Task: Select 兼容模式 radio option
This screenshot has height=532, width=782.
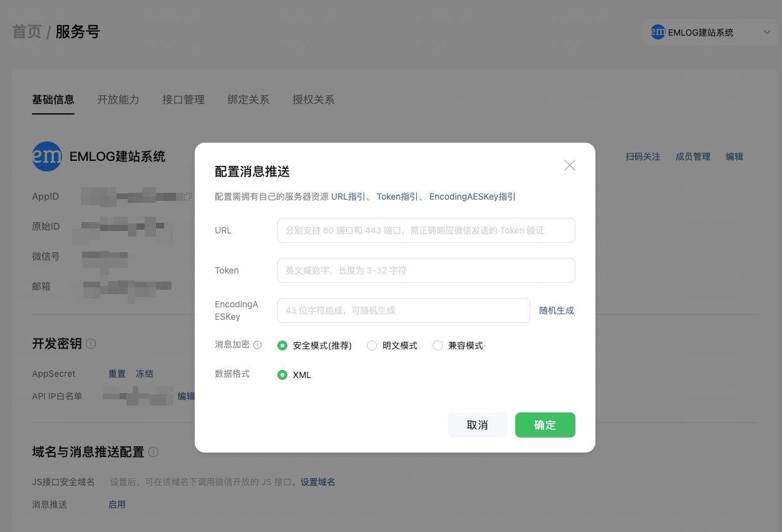Action: (x=438, y=345)
